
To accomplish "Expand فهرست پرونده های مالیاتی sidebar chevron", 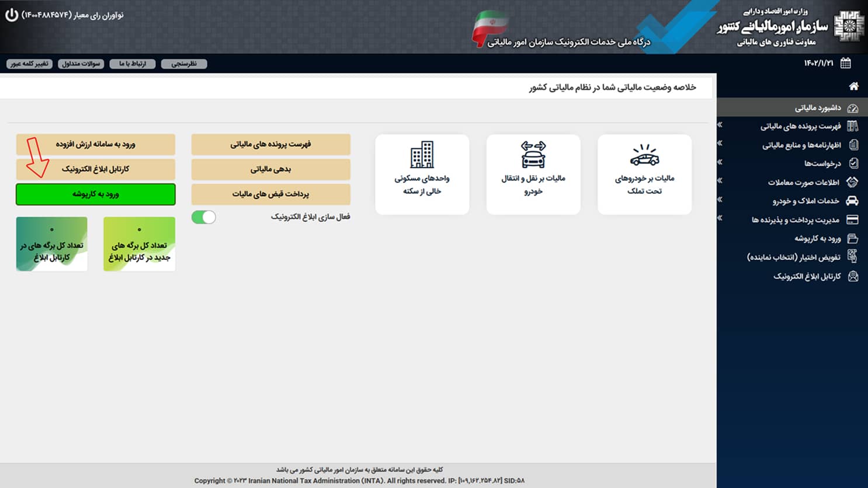I will 720,124.
